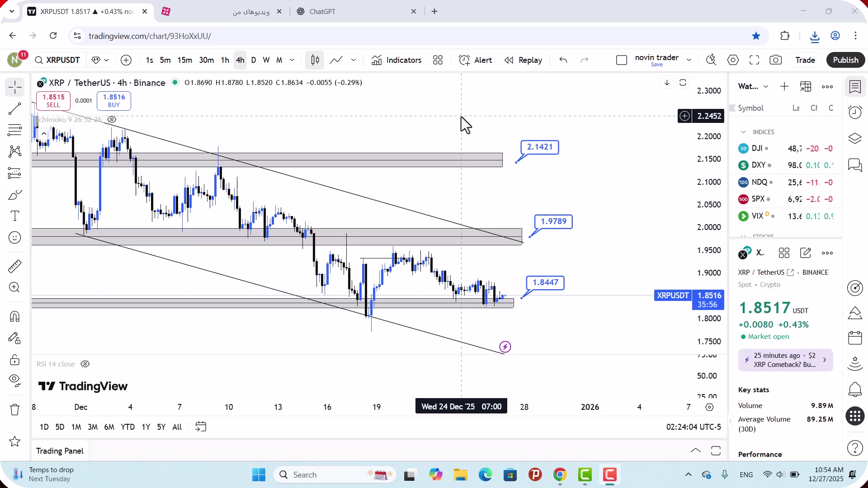Click the Publish button
This screenshot has height=488, width=868.
845,60
